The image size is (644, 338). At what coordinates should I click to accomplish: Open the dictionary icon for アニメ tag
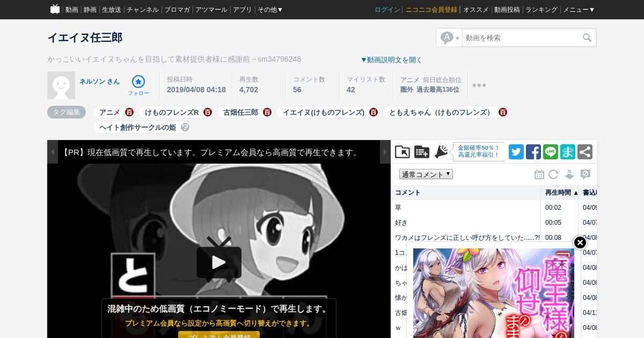(129, 112)
